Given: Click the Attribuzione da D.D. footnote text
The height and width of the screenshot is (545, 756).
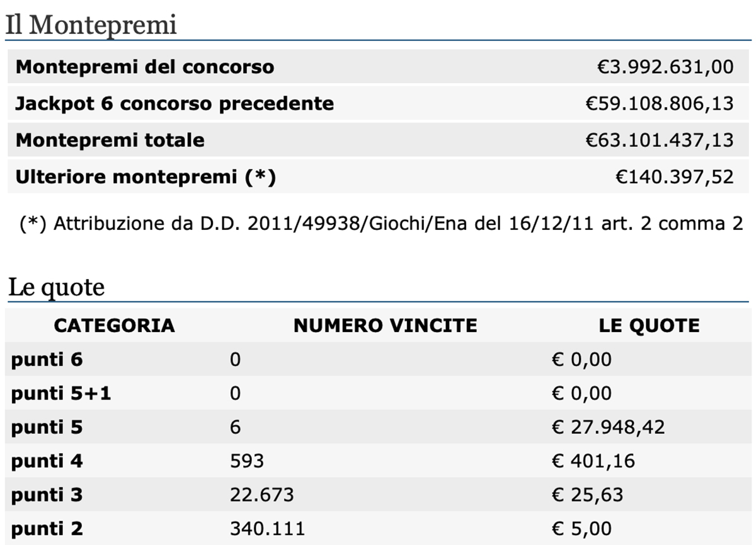Looking at the screenshot, I should [382, 224].
